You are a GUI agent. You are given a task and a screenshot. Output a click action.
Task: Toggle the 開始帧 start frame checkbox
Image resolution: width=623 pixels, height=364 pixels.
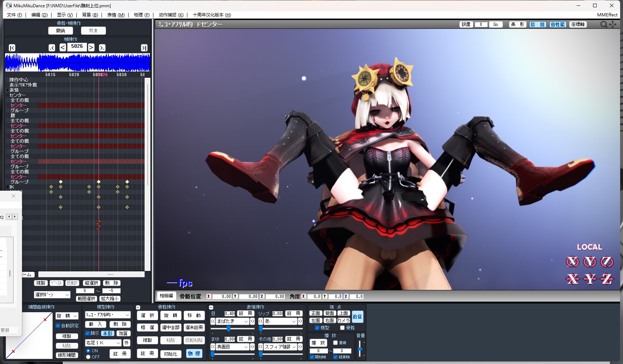pyautogui.click(x=312, y=357)
